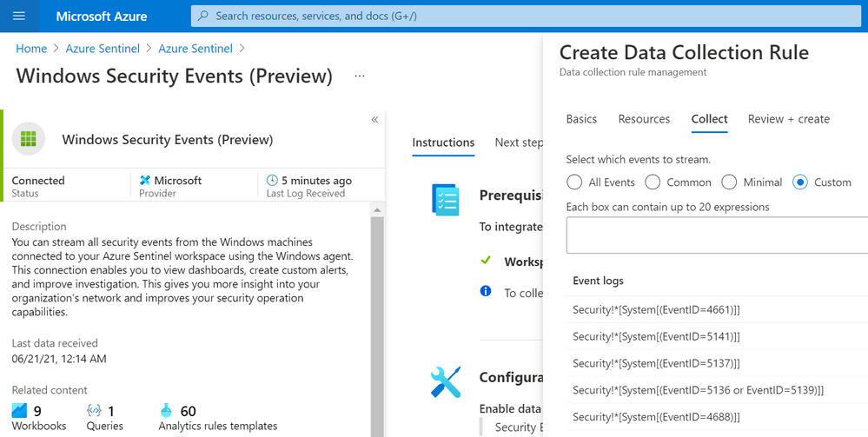Select the EventID=5137 event log row
Screen dimensions: 868x437
(717, 363)
